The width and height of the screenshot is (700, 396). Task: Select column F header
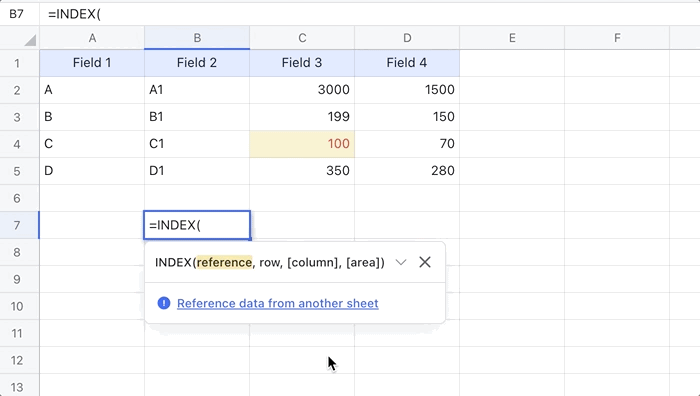click(x=617, y=38)
